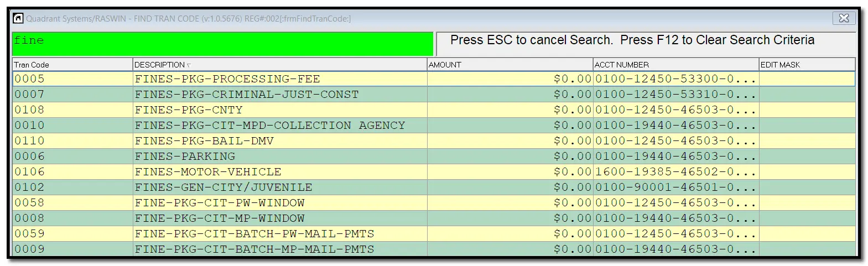The width and height of the screenshot is (868, 266).
Task: Sort by the Tran Code column header
Action: (72, 65)
